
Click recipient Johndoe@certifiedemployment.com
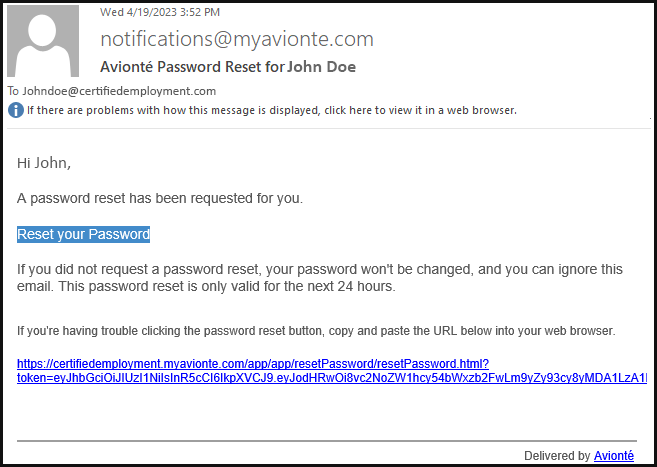pos(119,91)
